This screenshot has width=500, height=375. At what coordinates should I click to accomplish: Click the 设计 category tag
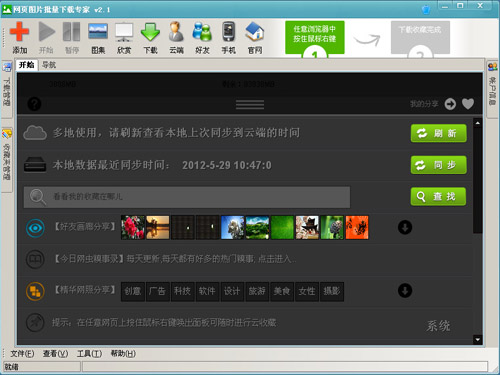click(x=232, y=291)
